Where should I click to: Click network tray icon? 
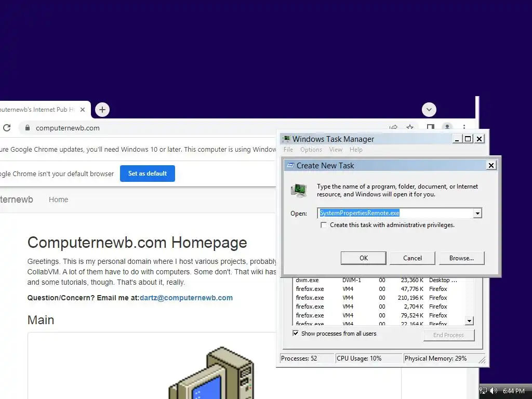coord(484,391)
